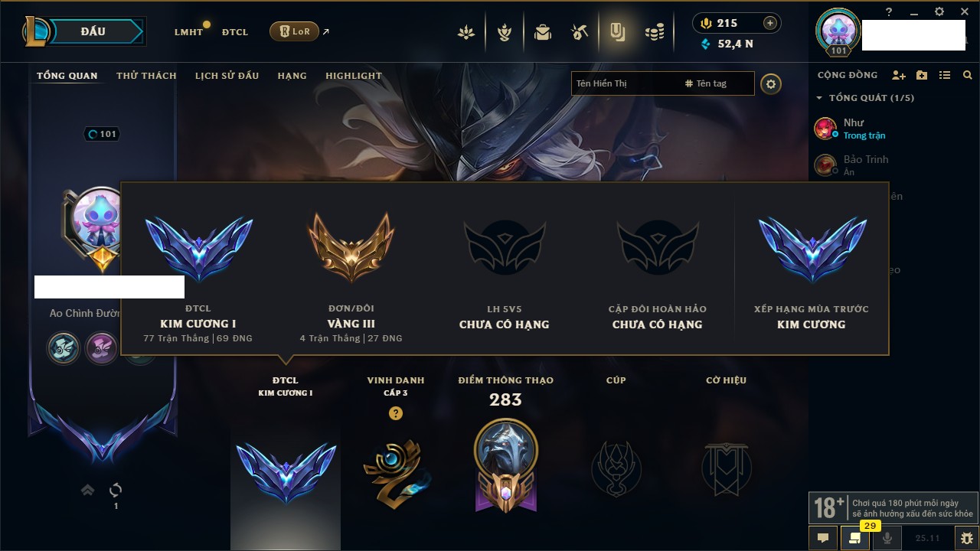Viewport: 980px width, 551px height.
Task: Click the plus button beside 215 RP
Action: [770, 23]
